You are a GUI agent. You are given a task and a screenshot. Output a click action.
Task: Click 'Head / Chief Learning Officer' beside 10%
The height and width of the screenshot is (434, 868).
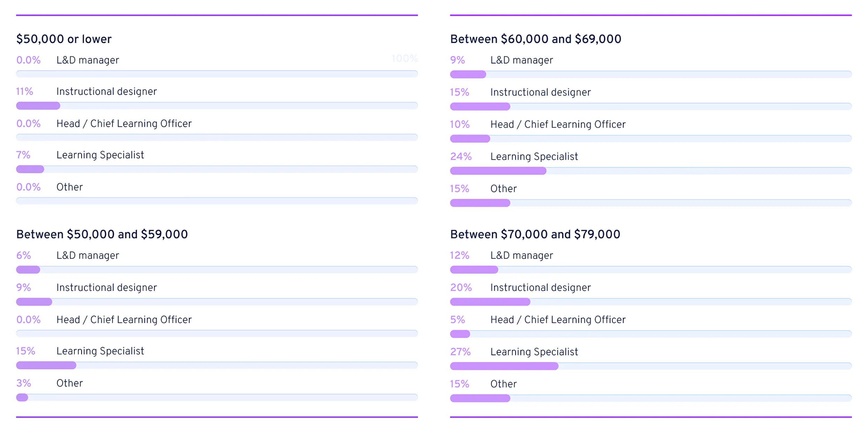tap(558, 124)
